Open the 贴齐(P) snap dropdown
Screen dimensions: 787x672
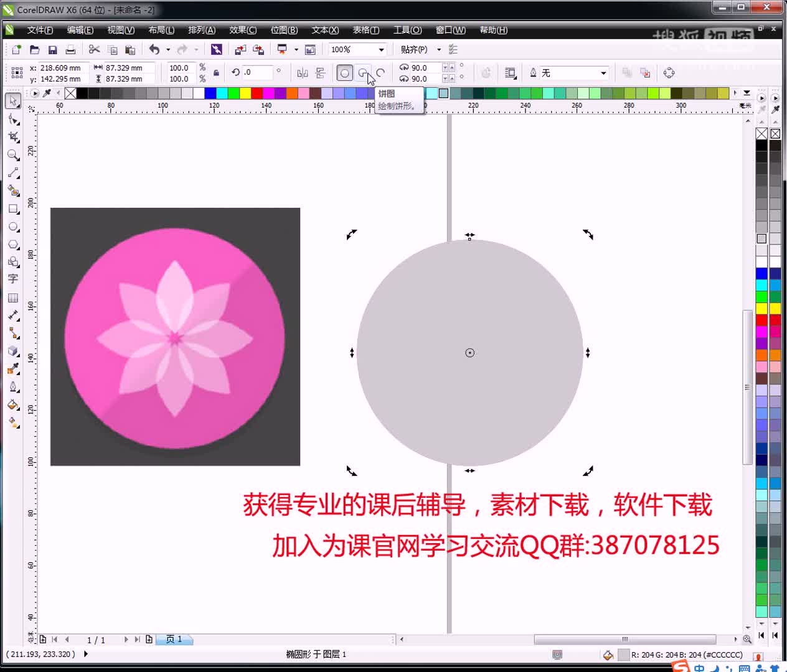click(x=439, y=50)
